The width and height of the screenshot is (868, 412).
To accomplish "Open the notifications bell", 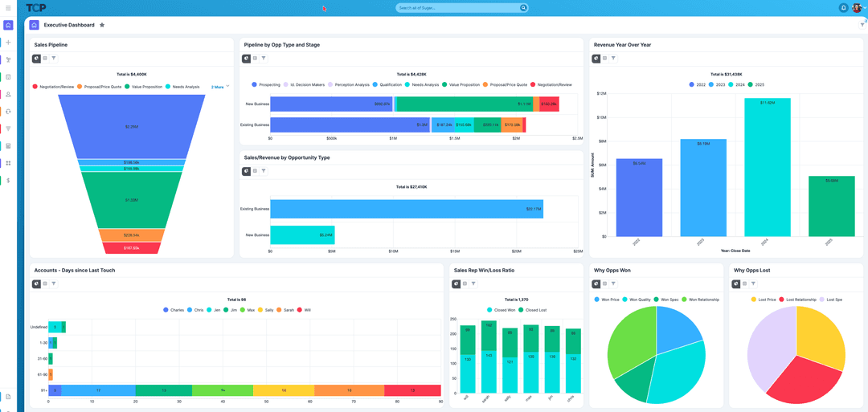I will click(x=843, y=8).
